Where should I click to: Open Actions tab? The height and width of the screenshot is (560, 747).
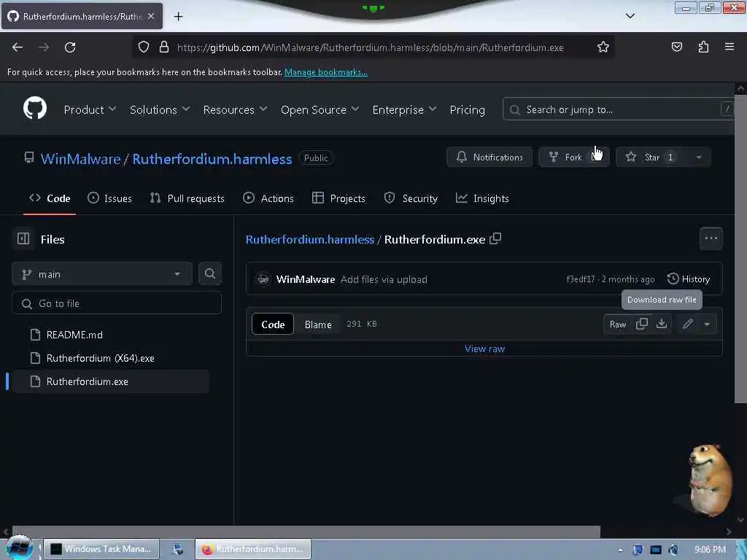(x=268, y=198)
